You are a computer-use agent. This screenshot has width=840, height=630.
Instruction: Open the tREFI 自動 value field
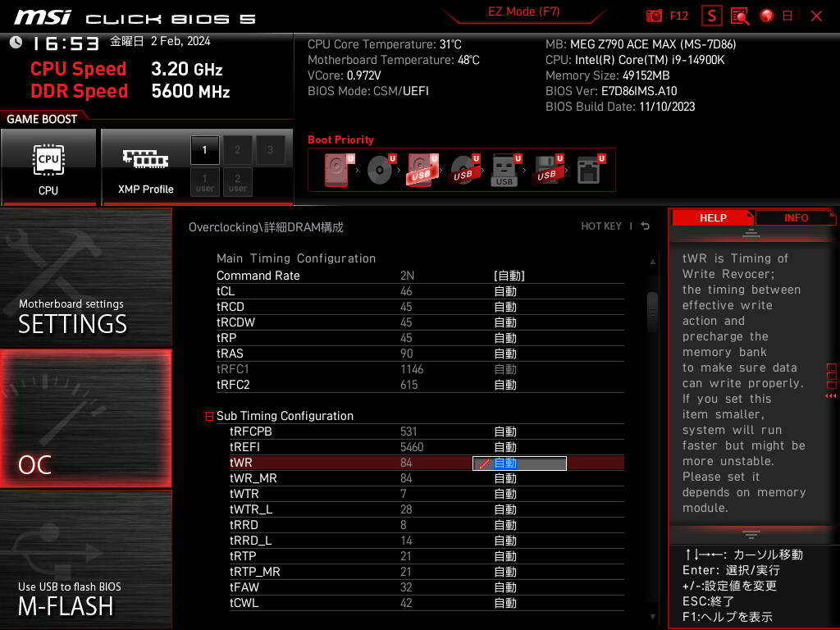tap(505, 447)
